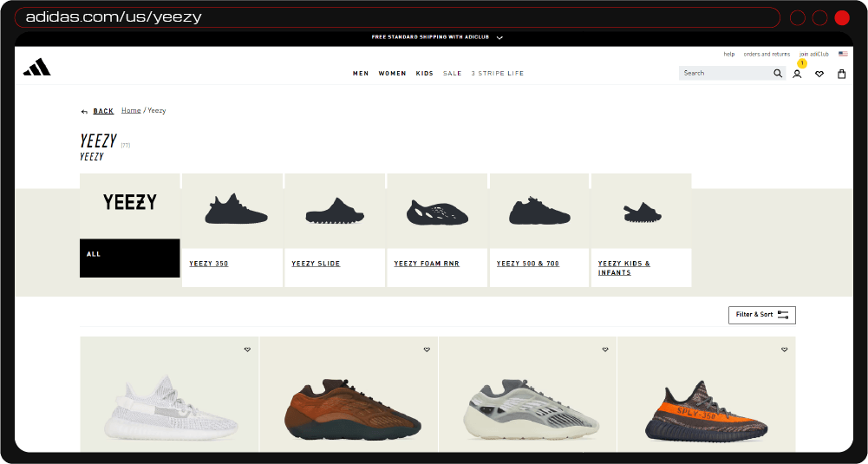
Task: Click the back arrow icon
Action: click(84, 111)
